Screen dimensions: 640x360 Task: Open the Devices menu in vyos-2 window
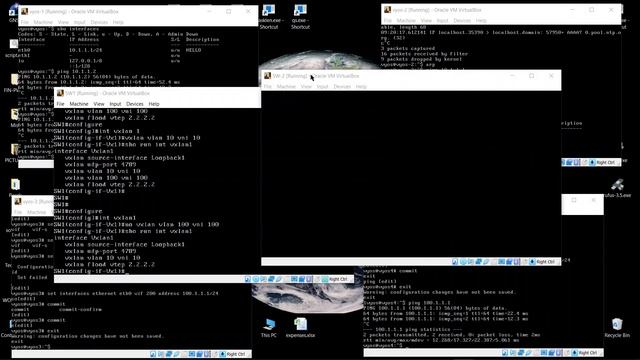click(462, 20)
